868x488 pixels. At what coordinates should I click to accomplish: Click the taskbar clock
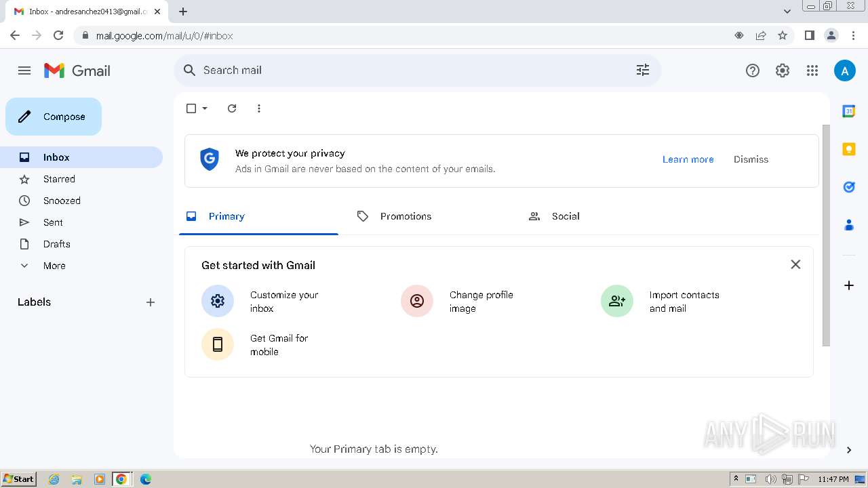pyautogui.click(x=833, y=479)
